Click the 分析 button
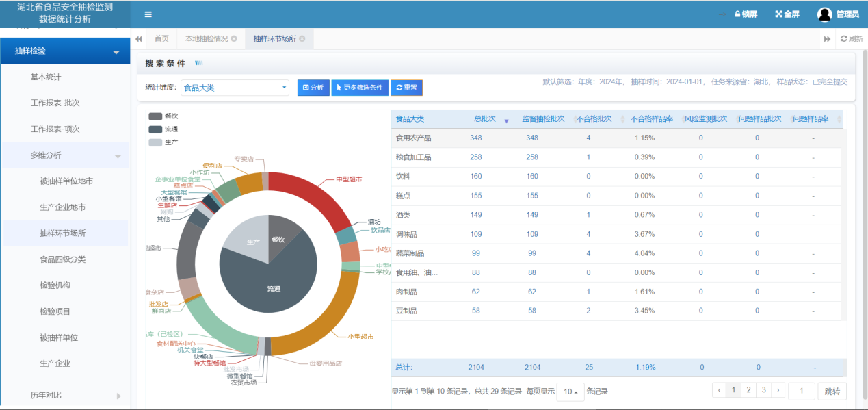The image size is (868, 410). 313,88
